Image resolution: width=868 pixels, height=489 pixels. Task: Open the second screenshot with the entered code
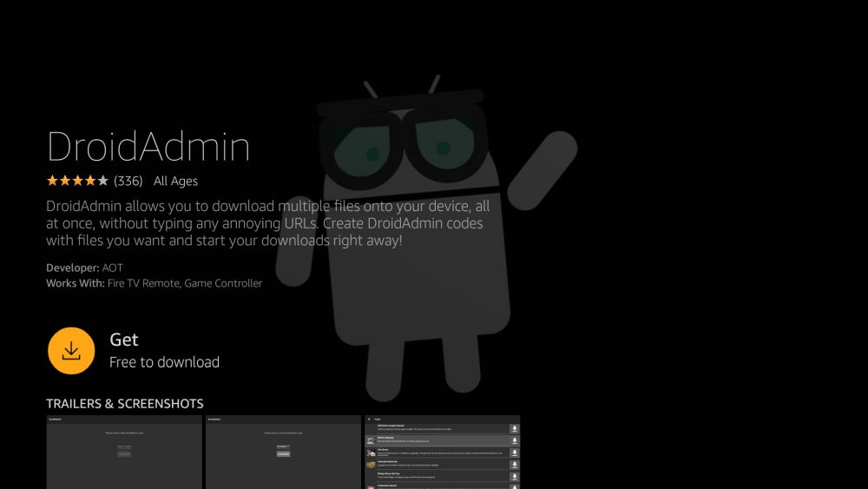(x=283, y=452)
